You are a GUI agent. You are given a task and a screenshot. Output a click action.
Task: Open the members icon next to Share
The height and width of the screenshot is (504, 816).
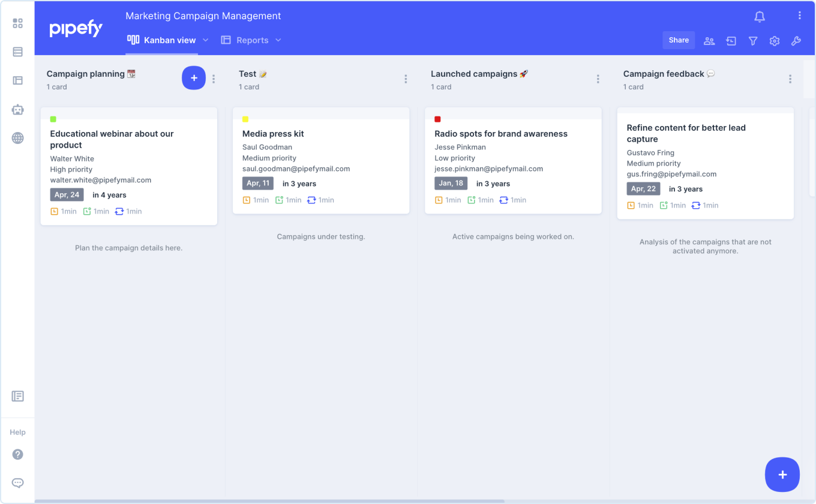709,40
